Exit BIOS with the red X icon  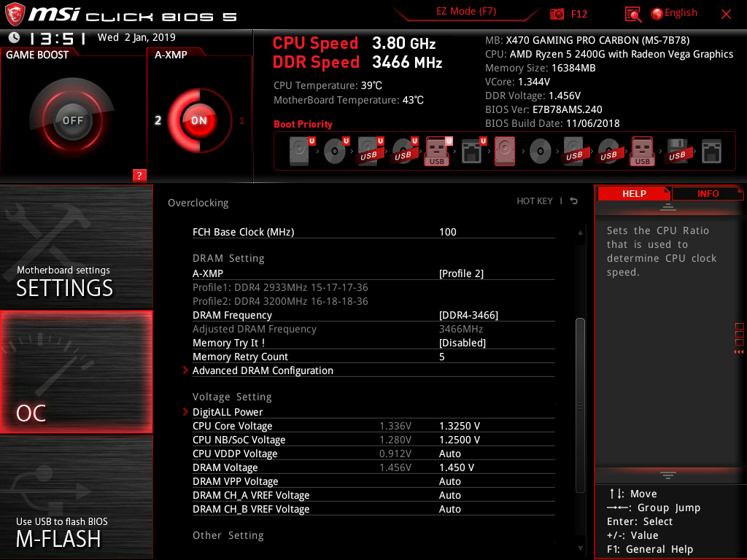pos(726,15)
